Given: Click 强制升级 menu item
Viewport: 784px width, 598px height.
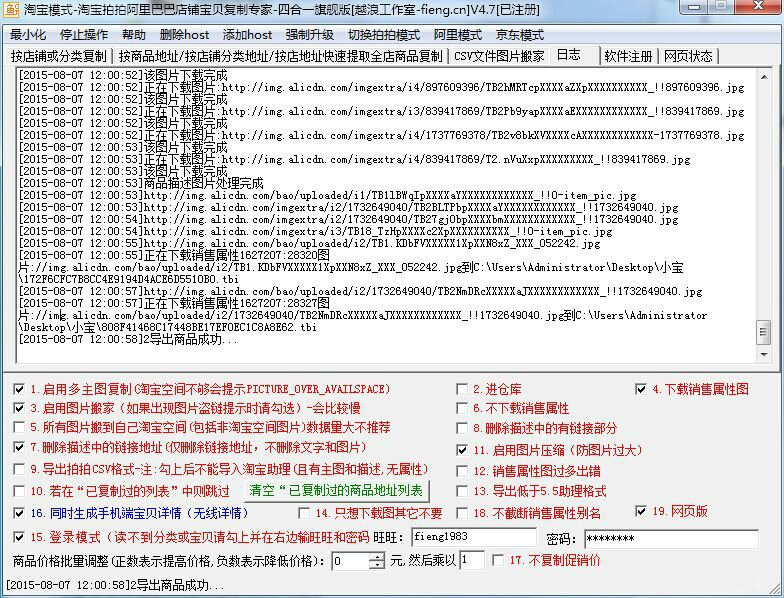Looking at the screenshot, I should pyautogui.click(x=310, y=34).
